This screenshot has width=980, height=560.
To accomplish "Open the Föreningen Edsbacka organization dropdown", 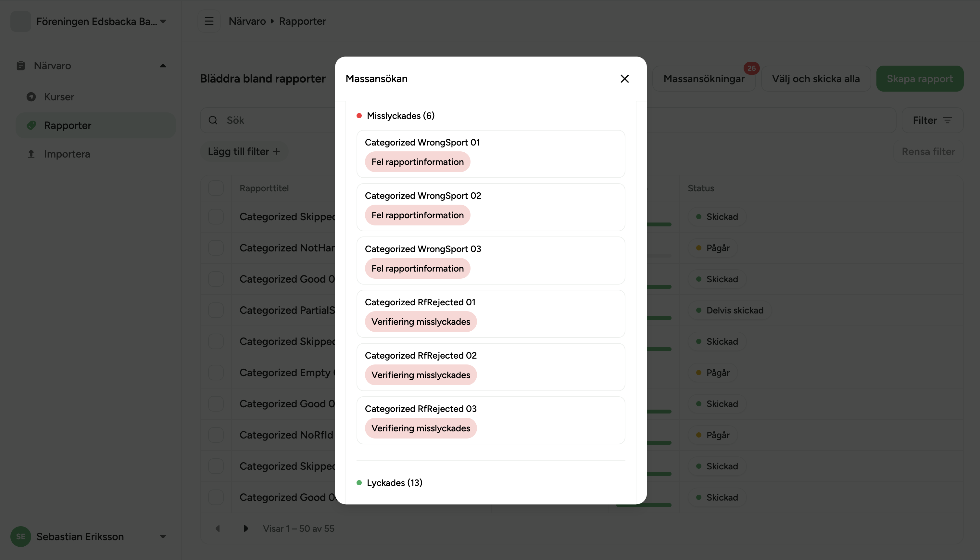I will 163,21.
